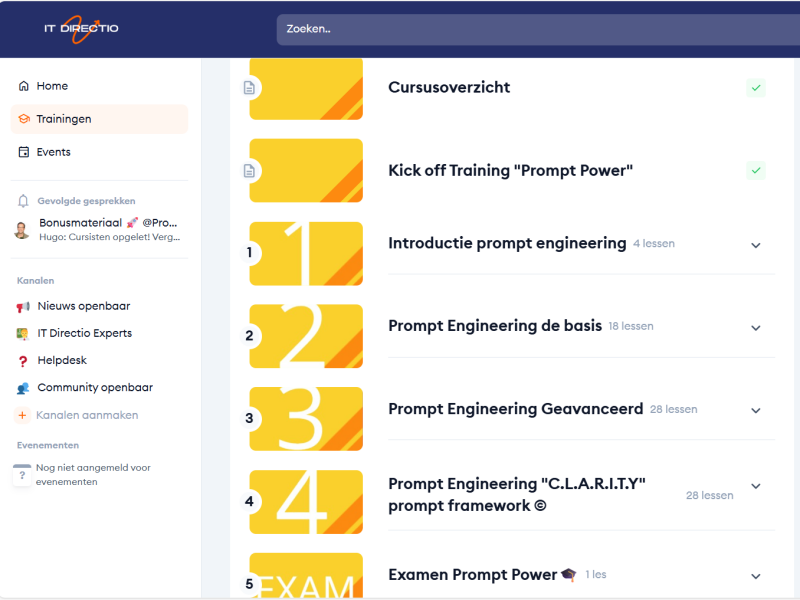Click the plus icon for Kanalen aanmaken
This screenshot has width=800, height=600.
pos(23,415)
